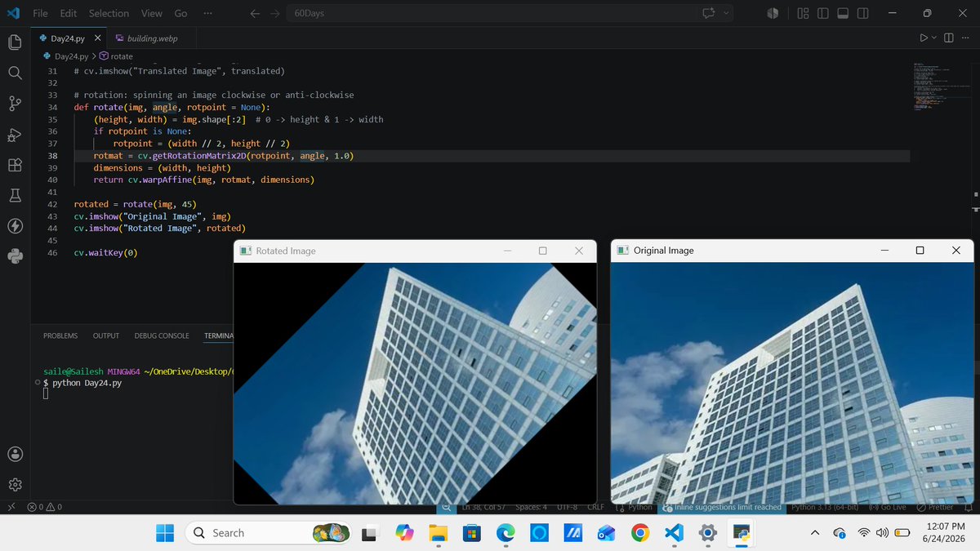Toggle the primary side bar
The height and width of the screenshot is (551, 980).
pyautogui.click(x=823, y=13)
